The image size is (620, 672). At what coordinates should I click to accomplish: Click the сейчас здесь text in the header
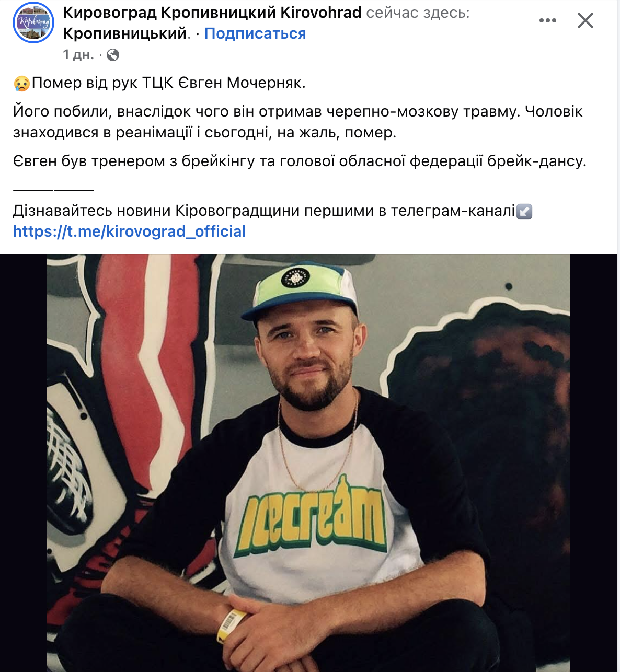coord(418,13)
